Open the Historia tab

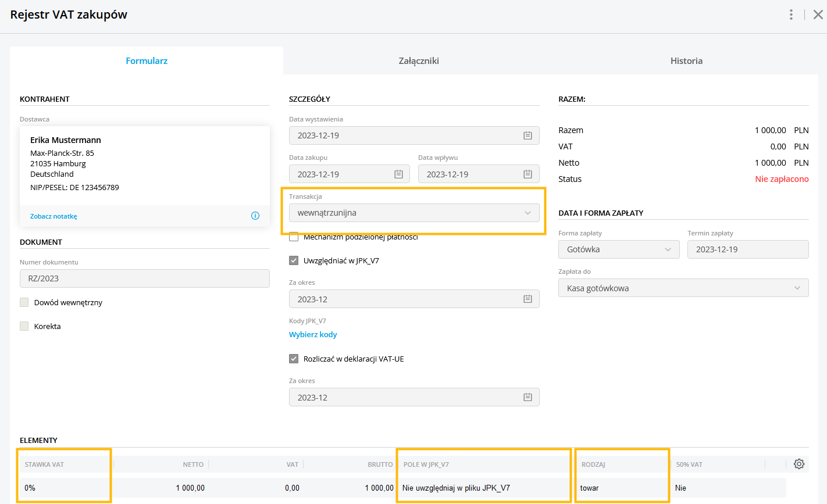pos(686,60)
